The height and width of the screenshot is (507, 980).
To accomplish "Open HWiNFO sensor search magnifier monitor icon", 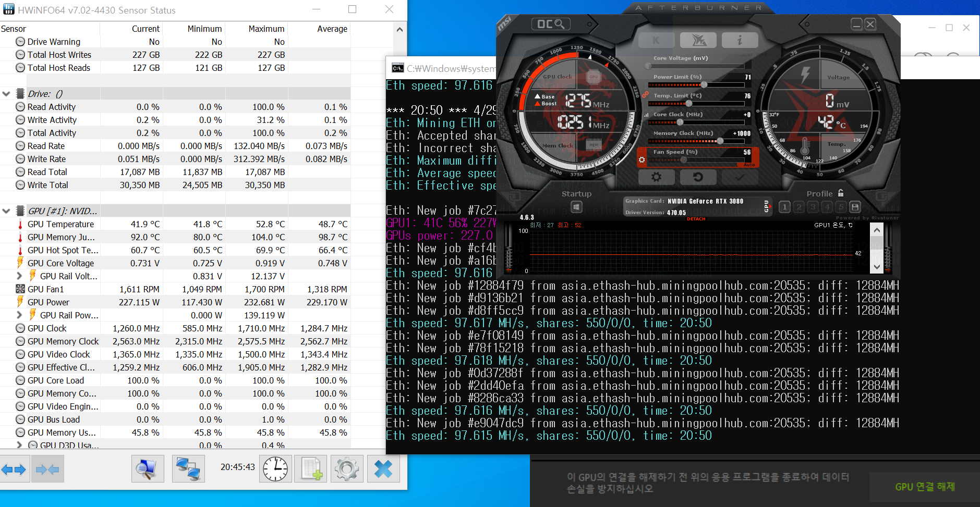I will tap(148, 469).
